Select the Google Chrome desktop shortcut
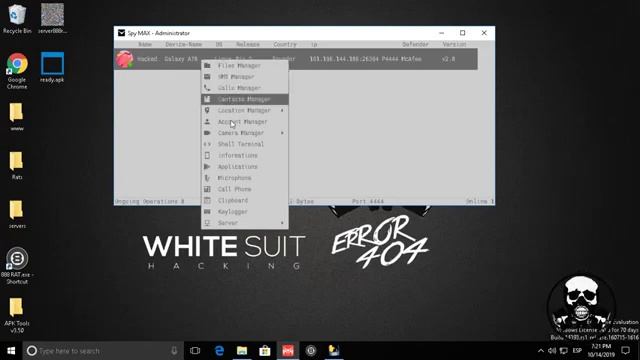This screenshot has width=640, height=360. pos(17,70)
